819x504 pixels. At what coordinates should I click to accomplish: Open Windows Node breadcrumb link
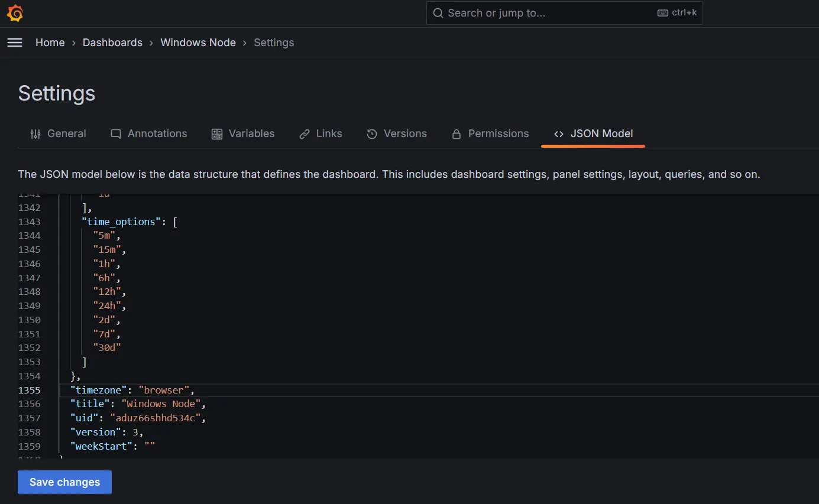tap(198, 43)
